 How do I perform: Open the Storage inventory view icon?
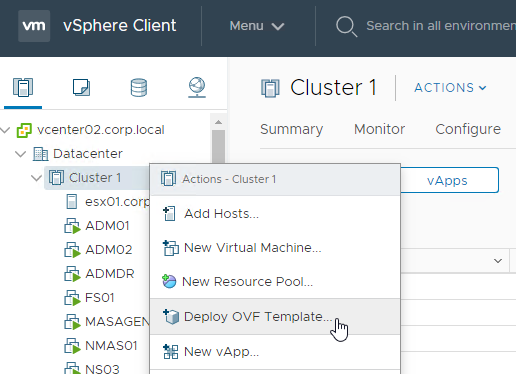(139, 88)
